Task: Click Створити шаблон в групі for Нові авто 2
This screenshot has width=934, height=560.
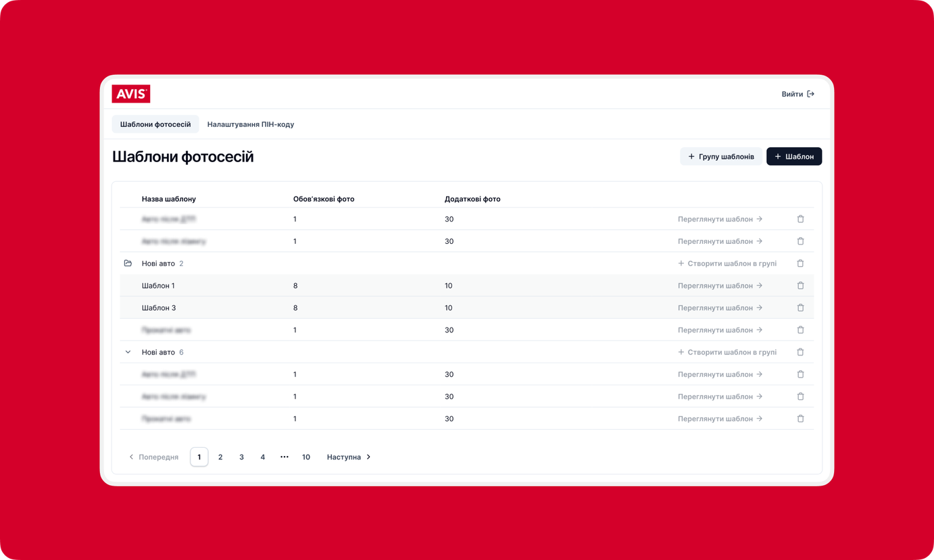Action: pyautogui.click(x=727, y=263)
